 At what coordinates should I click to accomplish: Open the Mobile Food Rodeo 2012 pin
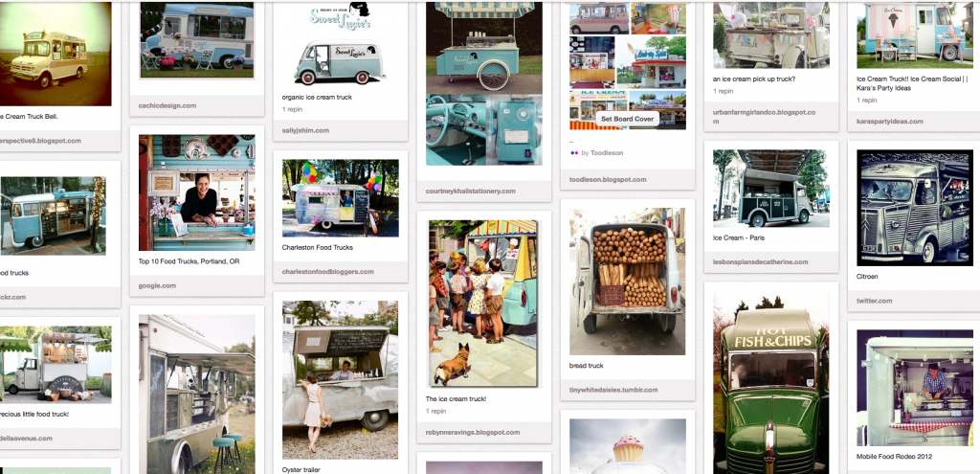tap(915, 388)
